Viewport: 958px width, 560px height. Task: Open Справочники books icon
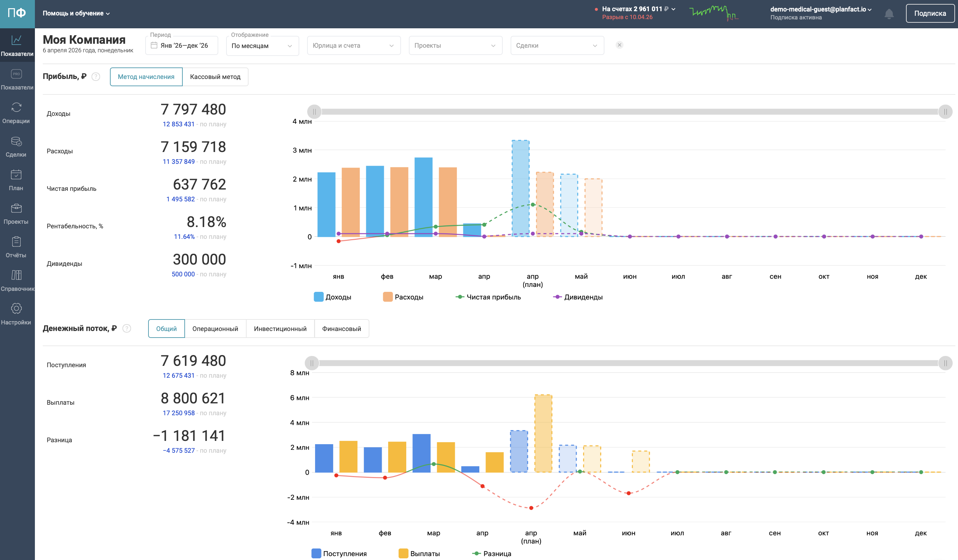[x=16, y=275]
